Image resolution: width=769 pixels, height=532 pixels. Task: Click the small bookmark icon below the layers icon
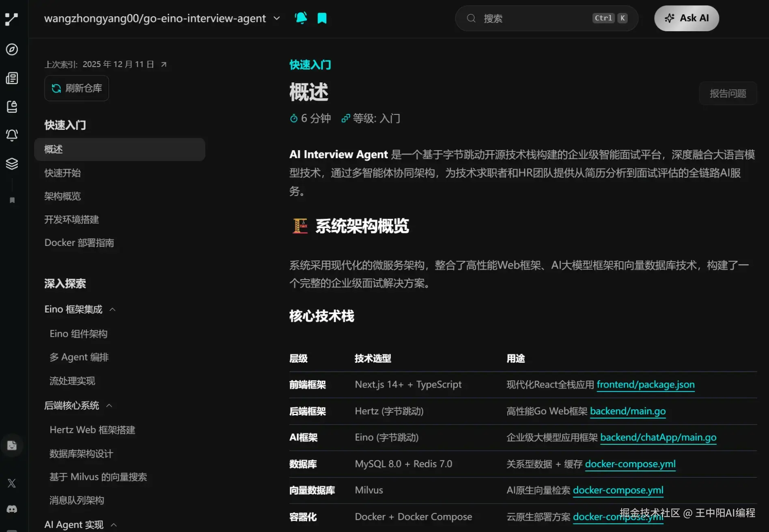click(x=12, y=200)
